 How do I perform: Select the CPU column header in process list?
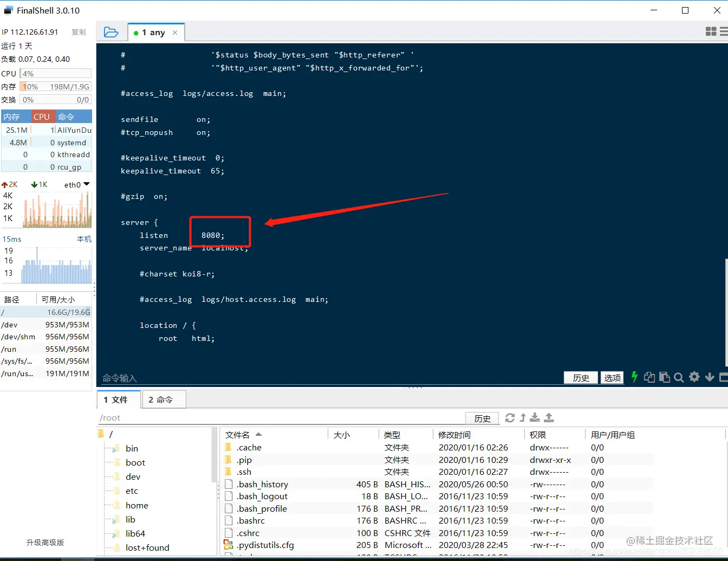coord(43,117)
